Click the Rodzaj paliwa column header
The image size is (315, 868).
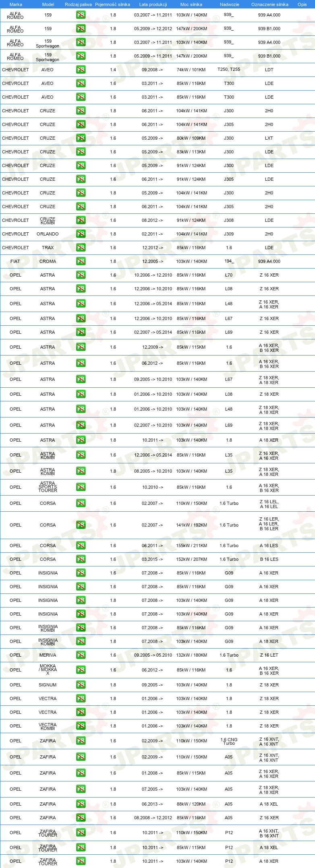tap(78, 4)
